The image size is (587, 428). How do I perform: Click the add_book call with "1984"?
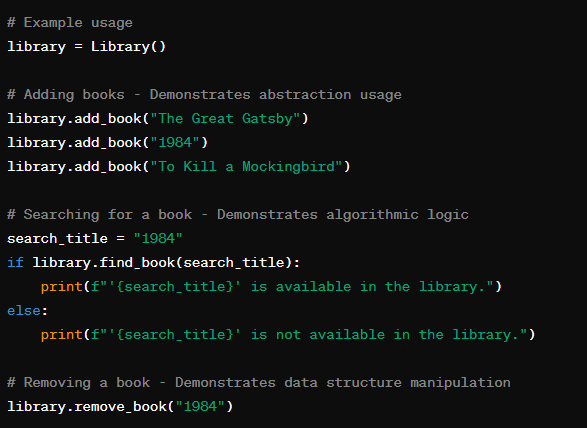(x=107, y=143)
